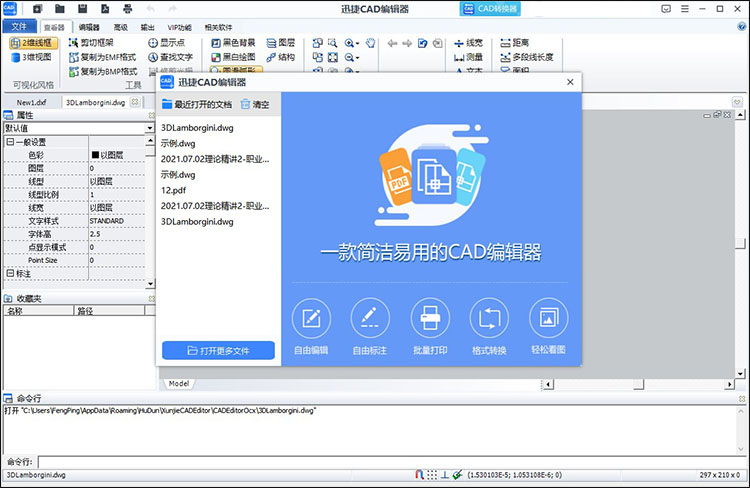Viewport: 750px width, 488px height.
Task: Open the 结构 structure tool
Action: point(281,57)
